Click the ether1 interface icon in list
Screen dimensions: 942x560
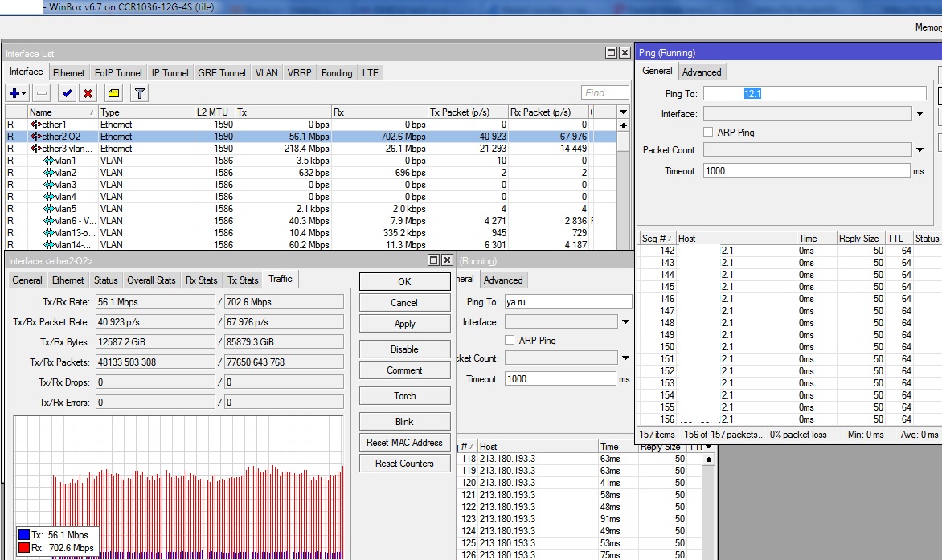(x=36, y=125)
